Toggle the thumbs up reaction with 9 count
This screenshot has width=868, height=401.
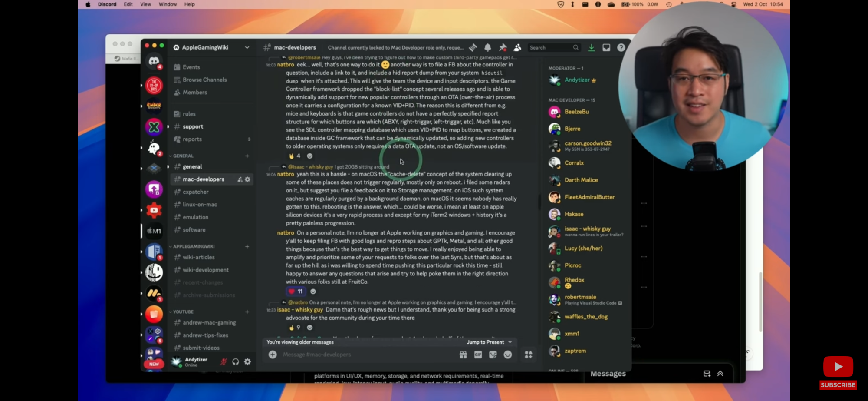pyautogui.click(x=295, y=328)
